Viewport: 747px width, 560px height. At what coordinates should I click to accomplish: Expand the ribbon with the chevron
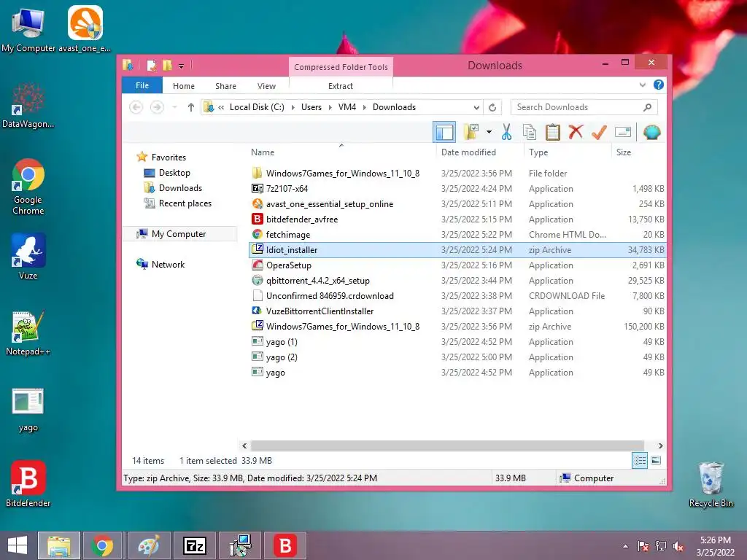point(642,85)
